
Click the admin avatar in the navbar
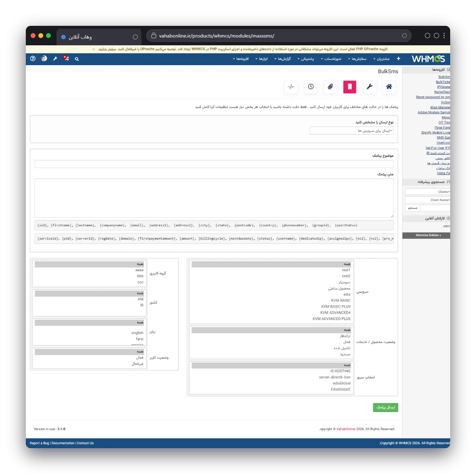pyautogui.click(x=44, y=58)
